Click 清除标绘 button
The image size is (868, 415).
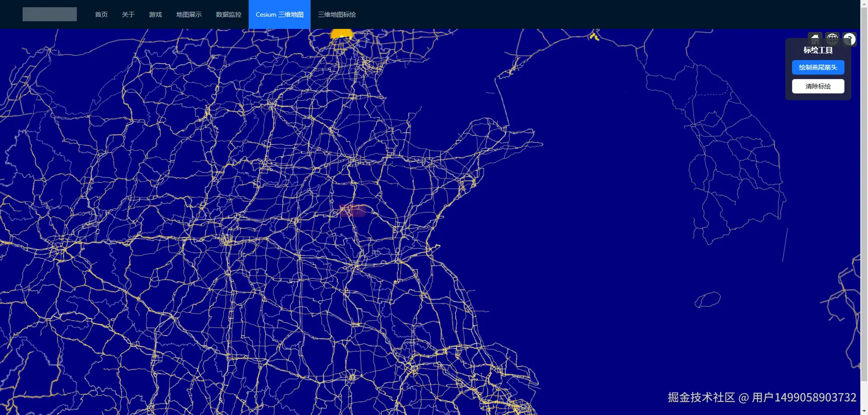point(818,86)
